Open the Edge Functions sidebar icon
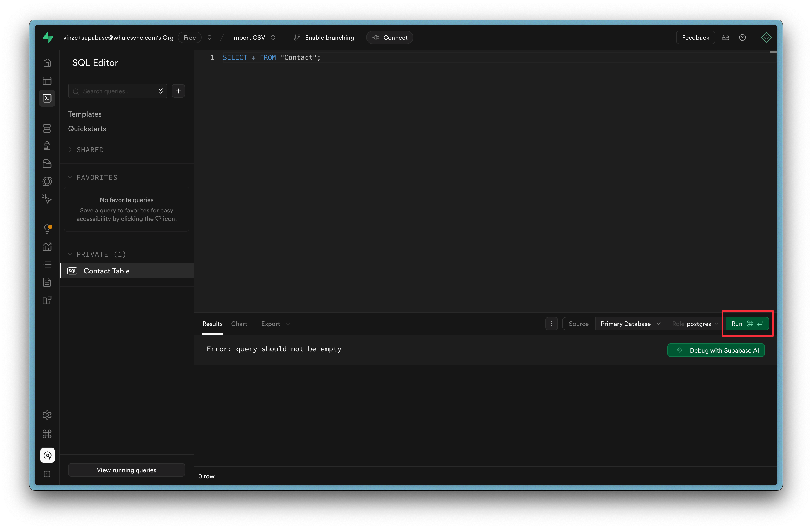Viewport: 812px width, 529px height. 47,181
